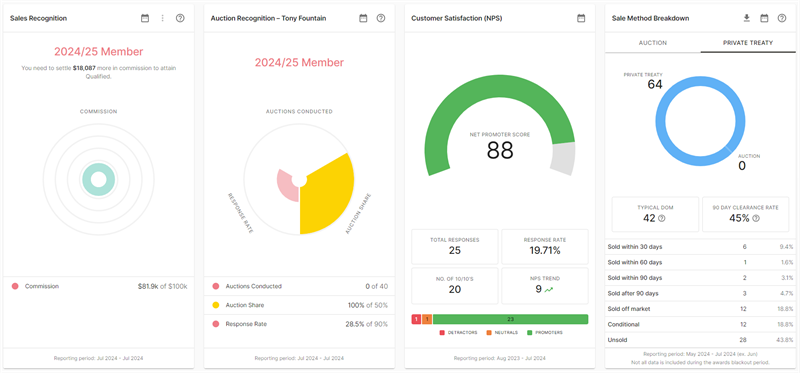The width and height of the screenshot is (800, 373).
Task: Open the No. of 10/10's tile
Action: (x=455, y=285)
